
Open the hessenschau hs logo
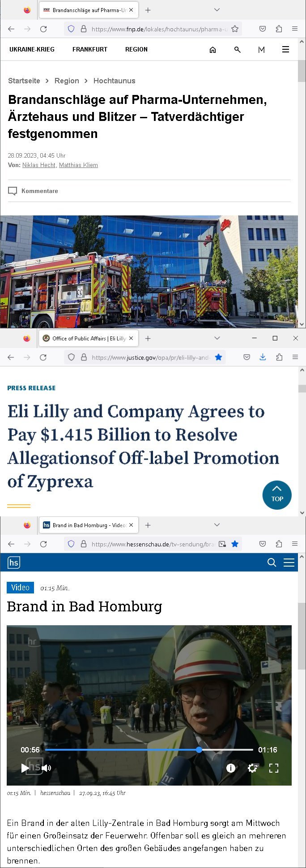click(14, 563)
